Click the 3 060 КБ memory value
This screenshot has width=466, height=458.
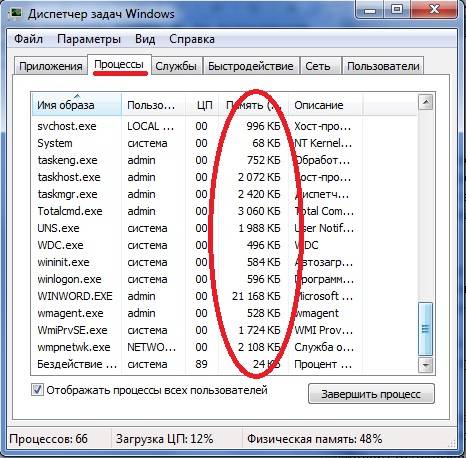click(259, 211)
